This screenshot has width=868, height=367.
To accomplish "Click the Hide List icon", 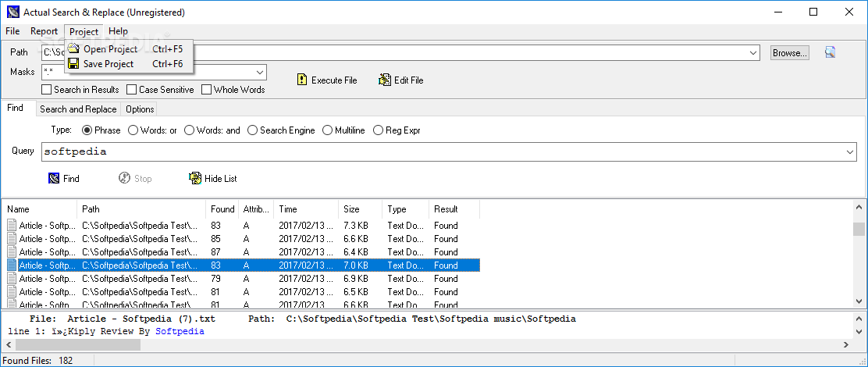I will (x=195, y=178).
